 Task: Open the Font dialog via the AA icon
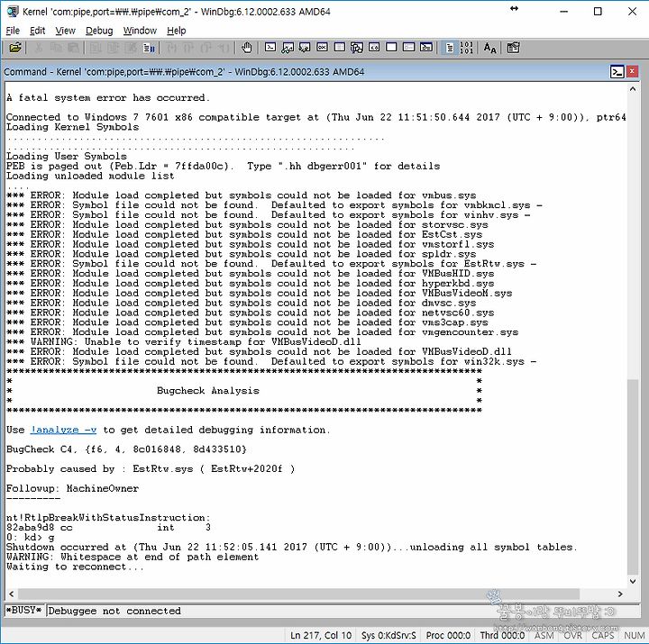pyautogui.click(x=490, y=48)
